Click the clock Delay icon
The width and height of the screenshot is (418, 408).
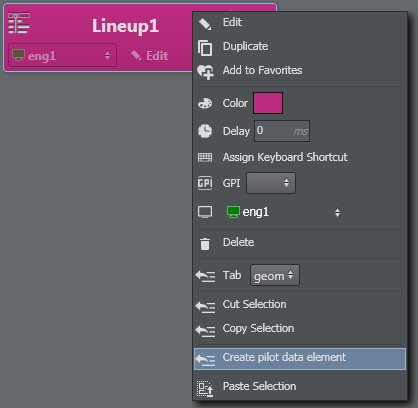coord(205,131)
